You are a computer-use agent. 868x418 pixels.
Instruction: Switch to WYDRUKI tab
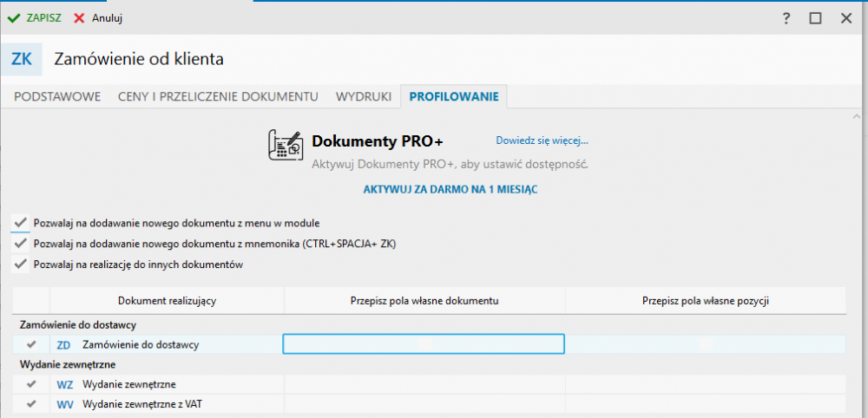tap(364, 96)
